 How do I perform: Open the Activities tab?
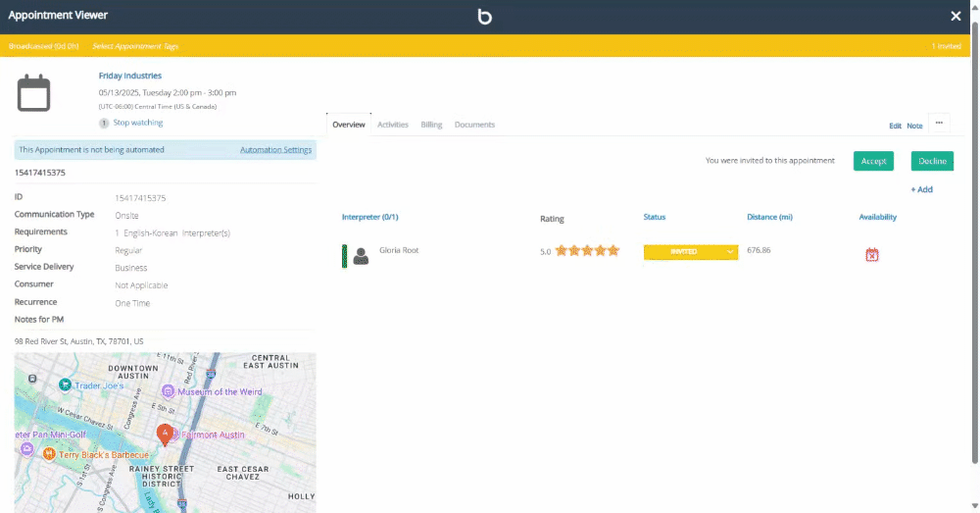click(393, 125)
